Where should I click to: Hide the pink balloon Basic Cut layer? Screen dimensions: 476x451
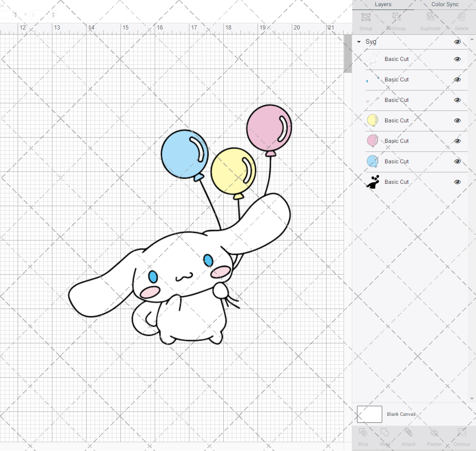point(457,141)
